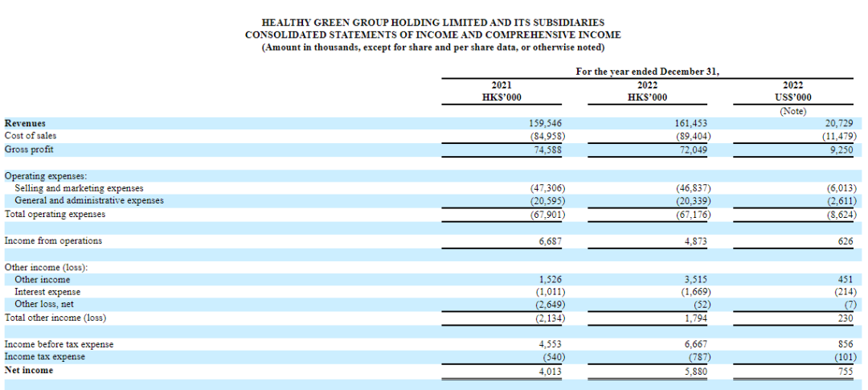The width and height of the screenshot is (868, 390).
Task: Click 'Income from operations' label
Action: [x=53, y=241]
